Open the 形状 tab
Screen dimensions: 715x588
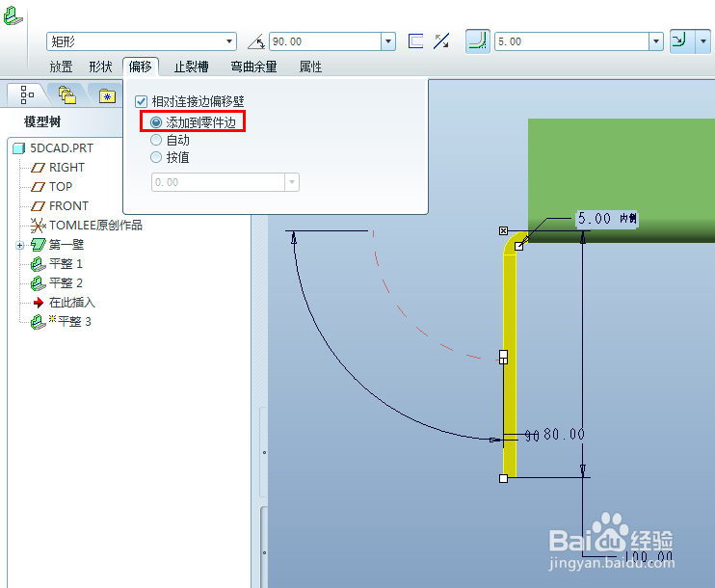[101, 67]
